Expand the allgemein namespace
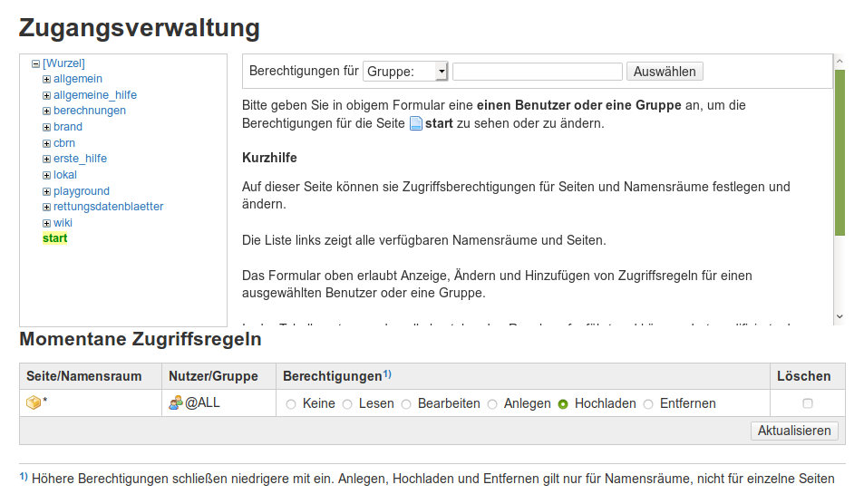The width and height of the screenshot is (864, 504). click(46, 80)
